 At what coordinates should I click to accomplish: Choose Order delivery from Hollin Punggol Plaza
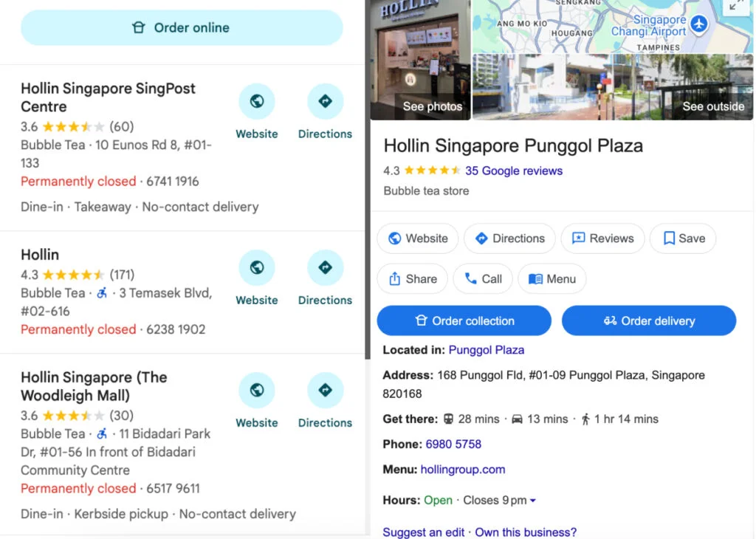[x=648, y=320]
